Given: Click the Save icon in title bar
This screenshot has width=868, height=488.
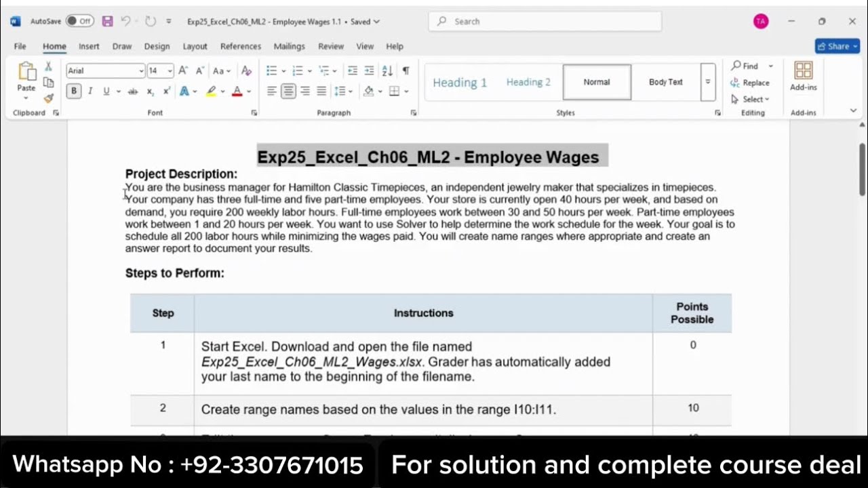Looking at the screenshot, I should coord(107,21).
